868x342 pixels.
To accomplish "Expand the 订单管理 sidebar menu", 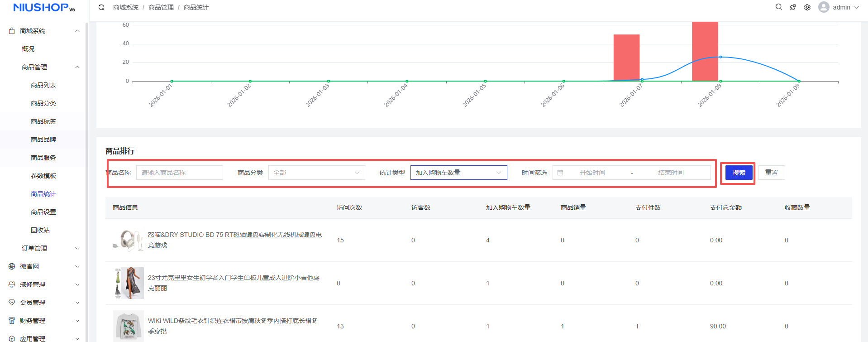I will [50, 248].
